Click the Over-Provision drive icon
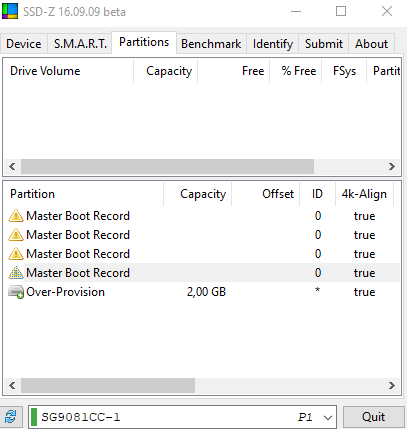Image resolution: width=407 pixels, height=429 pixels. 16,292
